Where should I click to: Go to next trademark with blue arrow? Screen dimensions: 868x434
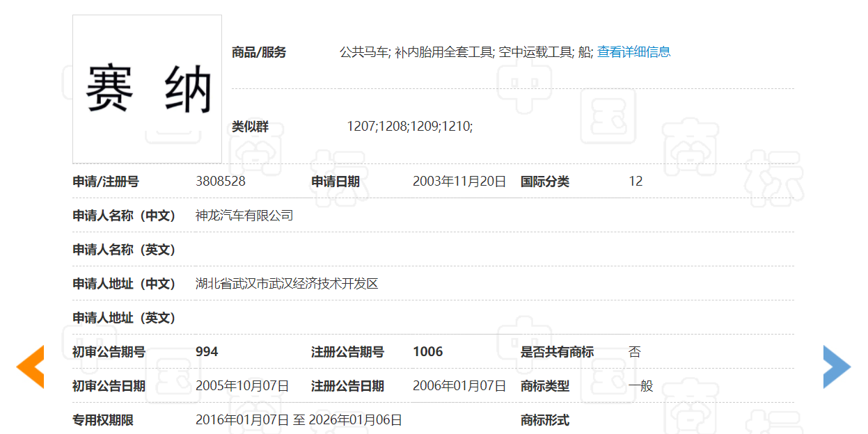837,367
